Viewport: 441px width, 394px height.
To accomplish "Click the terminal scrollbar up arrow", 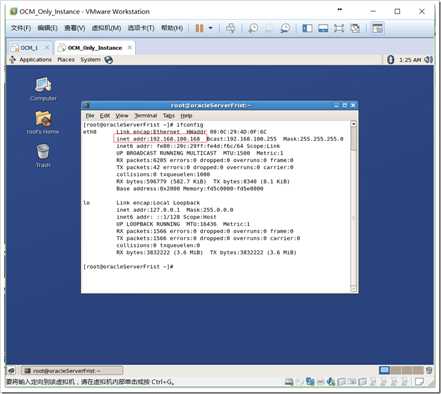I will [354, 124].
